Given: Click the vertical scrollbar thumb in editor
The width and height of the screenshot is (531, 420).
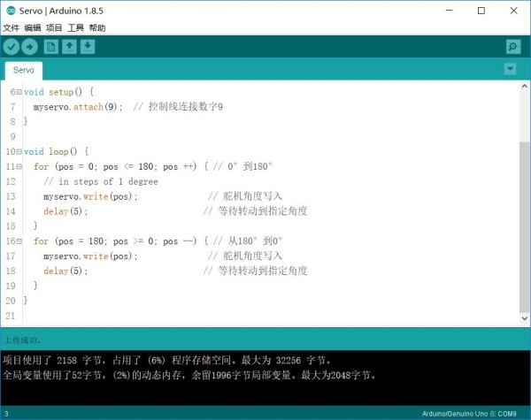Looking at the screenshot, I should tap(524, 227).
